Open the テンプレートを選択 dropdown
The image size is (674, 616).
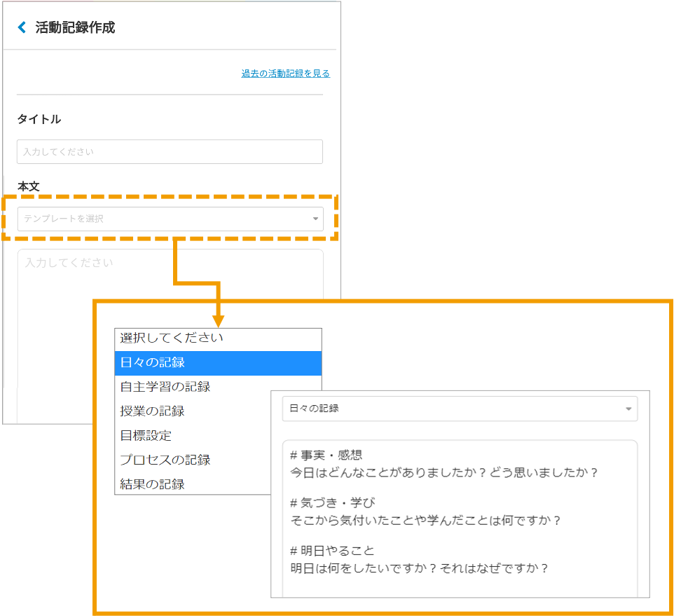170,219
